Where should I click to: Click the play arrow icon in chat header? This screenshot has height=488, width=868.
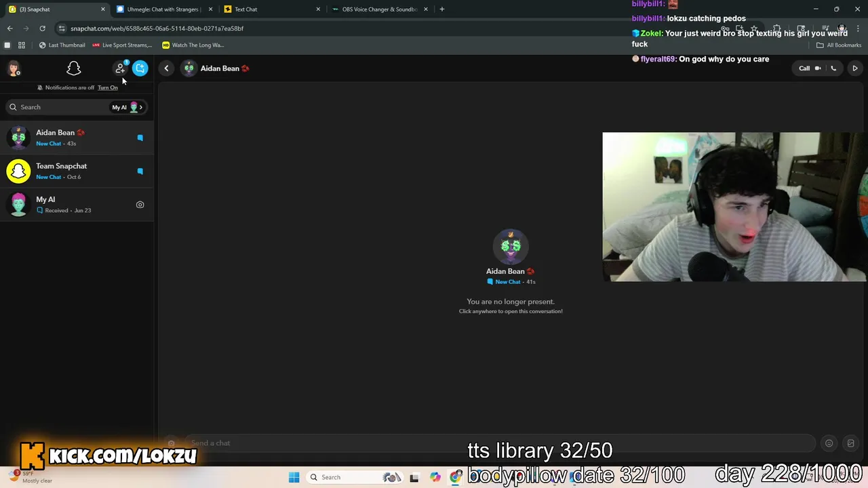[x=854, y=68]
